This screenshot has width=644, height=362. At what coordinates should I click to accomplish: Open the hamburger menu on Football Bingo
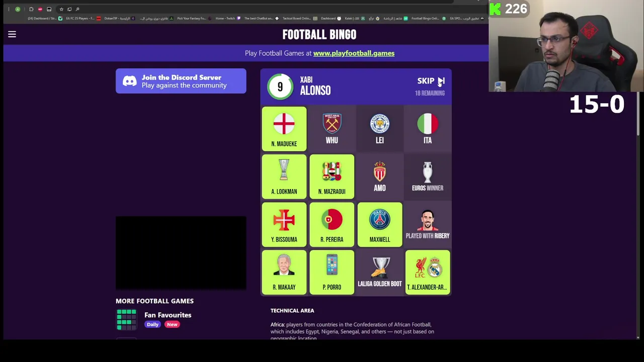click(x=12, y=34)
